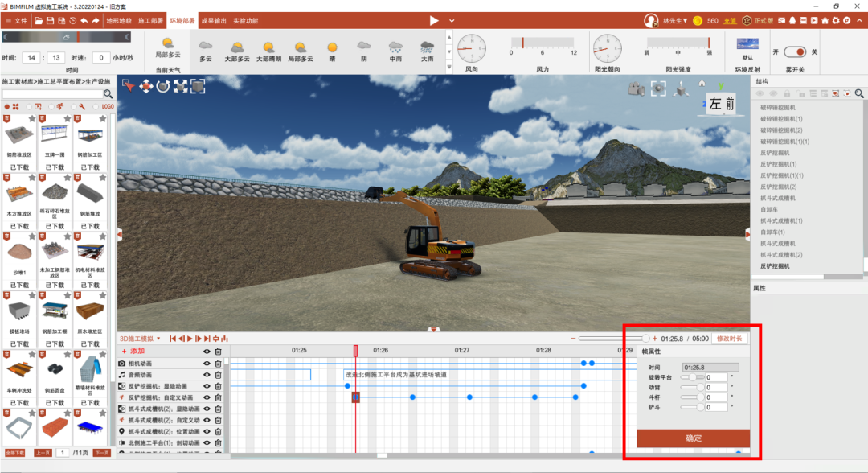Click the 添加 add track button

coord(133,352)
